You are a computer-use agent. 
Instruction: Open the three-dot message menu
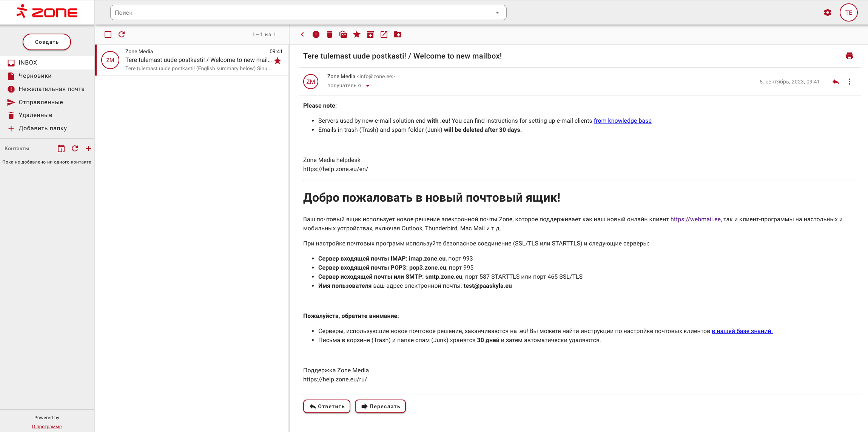pyautogui.click(x=849, y=82)
